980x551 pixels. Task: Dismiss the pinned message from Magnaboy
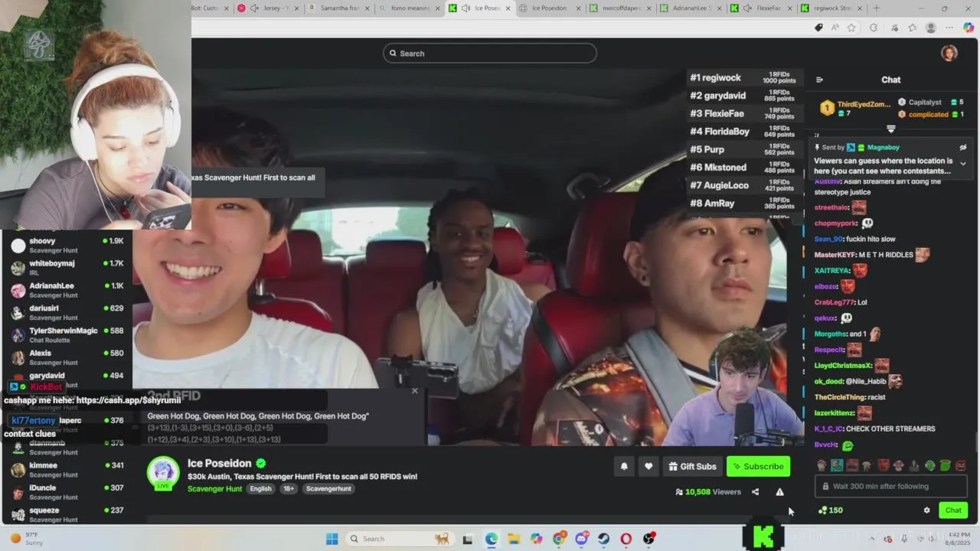click(963, 148)
